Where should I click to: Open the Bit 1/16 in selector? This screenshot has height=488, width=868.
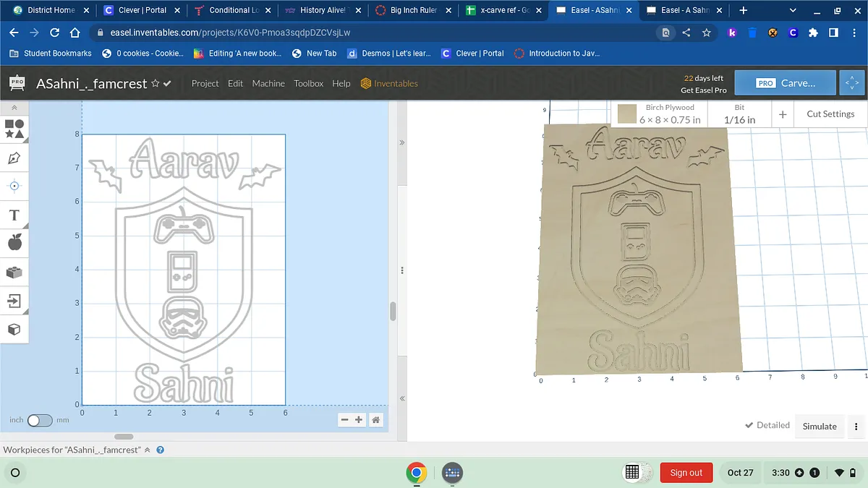point(739,114)
